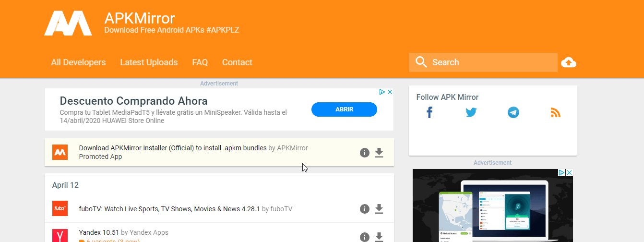
Task: Click the ABRIR ad button
Action: coord(344,109)
